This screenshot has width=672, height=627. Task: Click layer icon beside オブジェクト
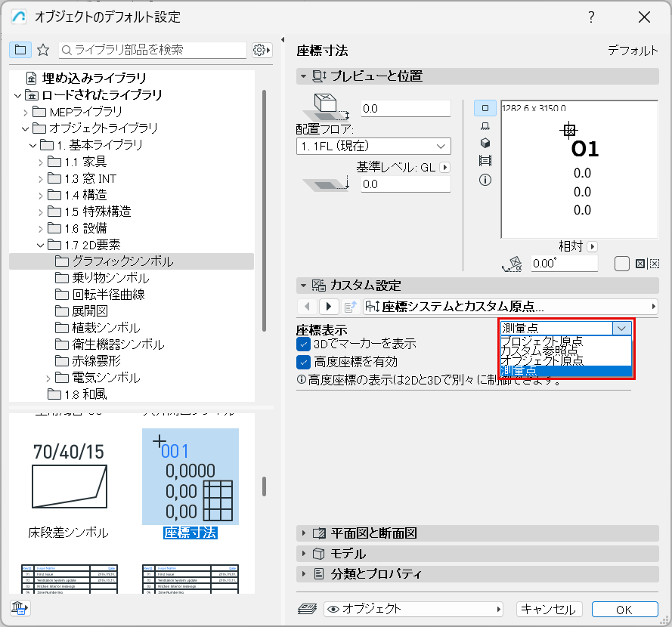click(x=308, y=609)
